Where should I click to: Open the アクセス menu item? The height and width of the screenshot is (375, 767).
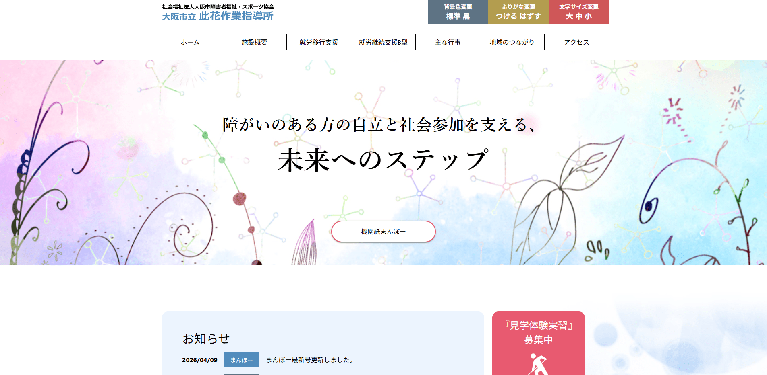pos(576,42)
